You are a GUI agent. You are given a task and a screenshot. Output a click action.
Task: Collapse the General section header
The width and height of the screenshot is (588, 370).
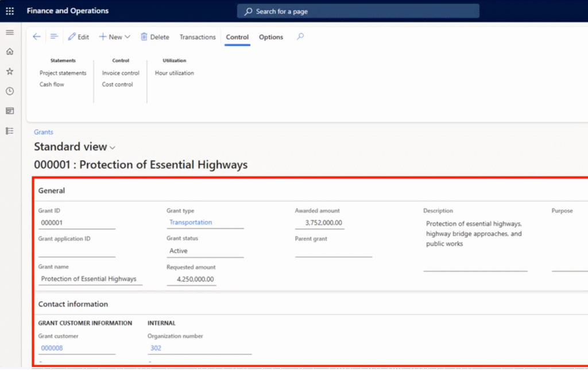click(x=52, y=190)
